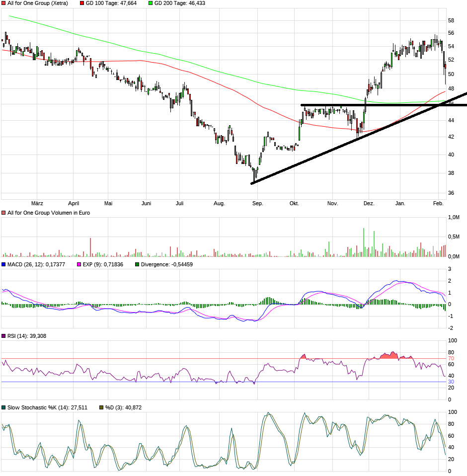Click the blue 30 level RSI label
The image size is (467, 476).
tap(451, 382)
